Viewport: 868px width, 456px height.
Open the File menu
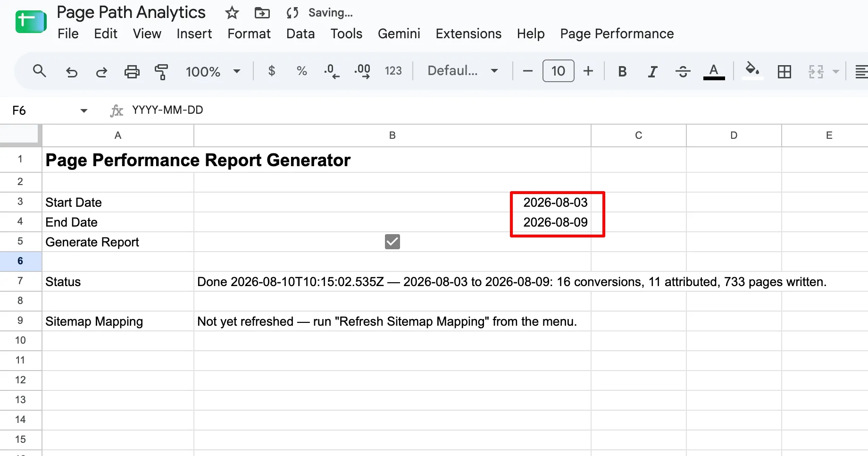pos(68,34)
